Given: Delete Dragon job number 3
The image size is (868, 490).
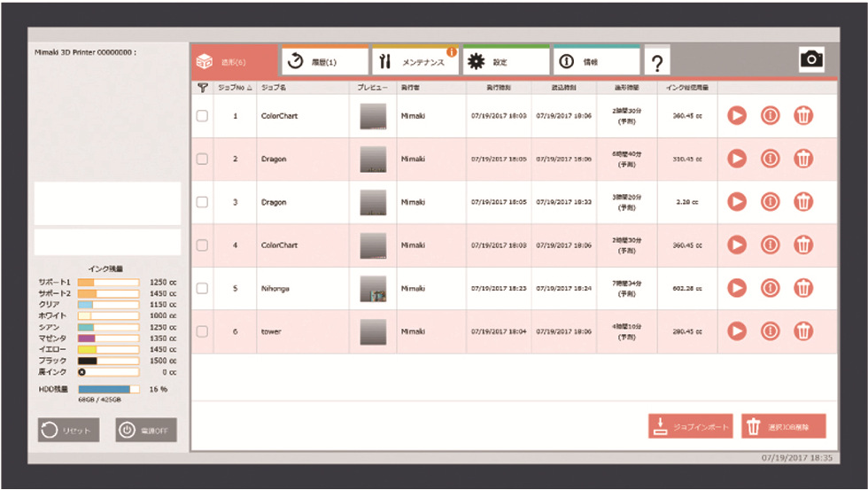Looking at the screenshot, I should coord(803,201).
